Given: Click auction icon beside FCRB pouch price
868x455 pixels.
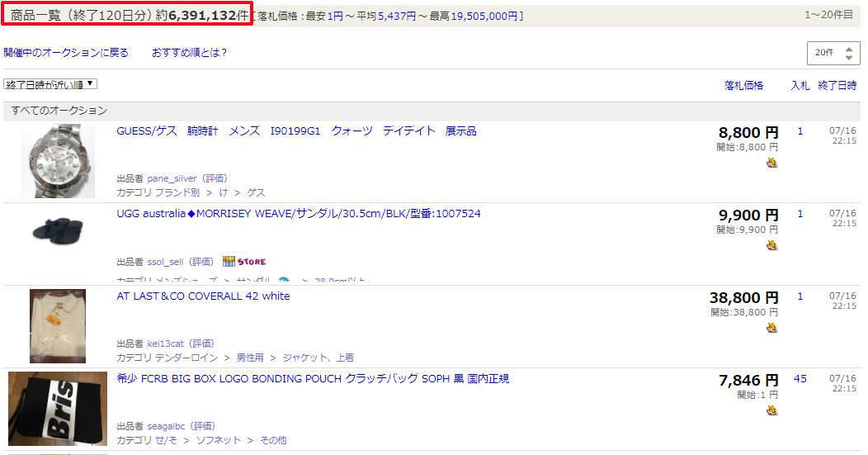Looking at the screenshot, I should 771,410.
